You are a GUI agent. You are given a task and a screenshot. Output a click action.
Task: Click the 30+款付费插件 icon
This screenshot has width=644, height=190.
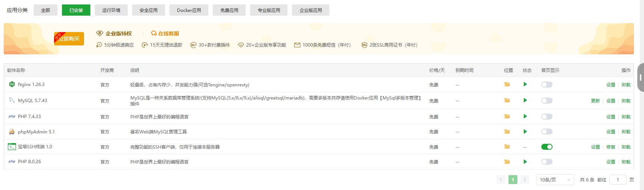point(193,45)
